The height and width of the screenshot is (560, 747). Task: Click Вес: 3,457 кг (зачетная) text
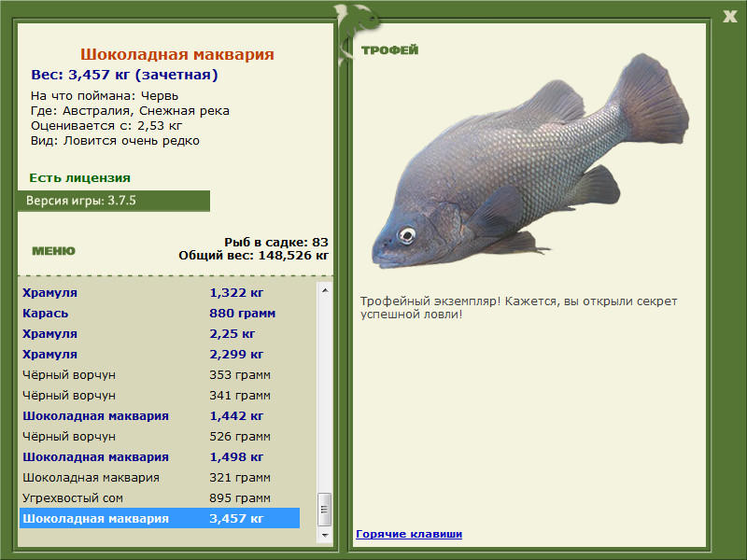124,75
